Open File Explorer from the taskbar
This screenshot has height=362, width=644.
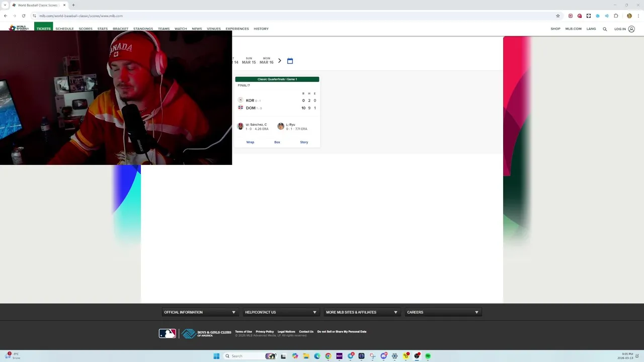click(x=306, y=356)
